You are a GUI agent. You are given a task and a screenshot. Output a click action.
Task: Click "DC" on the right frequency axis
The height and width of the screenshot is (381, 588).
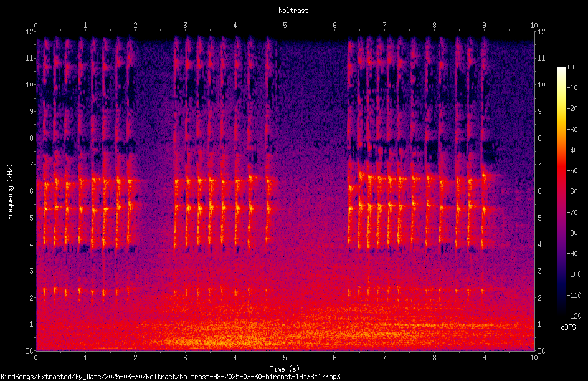[541, 351]
